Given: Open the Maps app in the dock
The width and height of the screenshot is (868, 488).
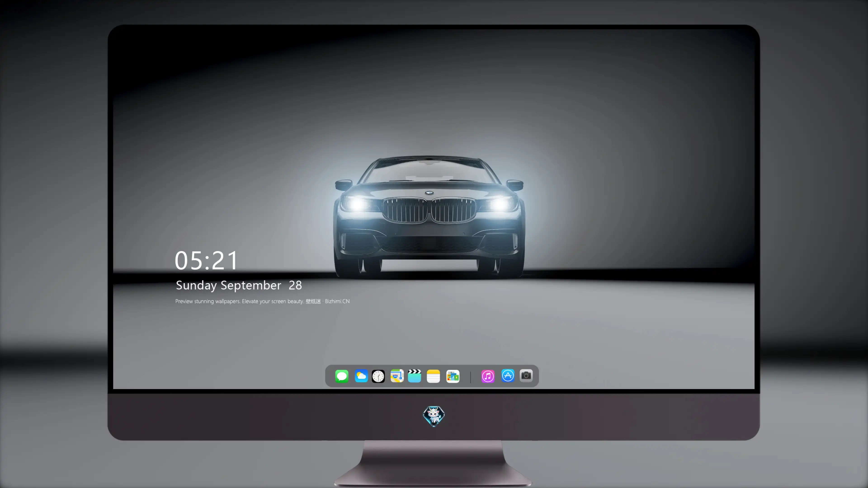Looking at the screenshot, I should (x=397, y=376).
